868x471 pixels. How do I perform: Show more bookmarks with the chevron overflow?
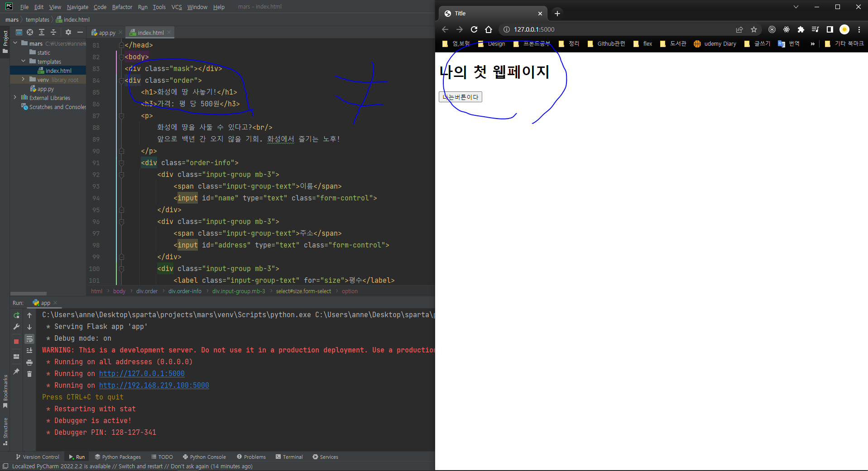coord(813,44)
